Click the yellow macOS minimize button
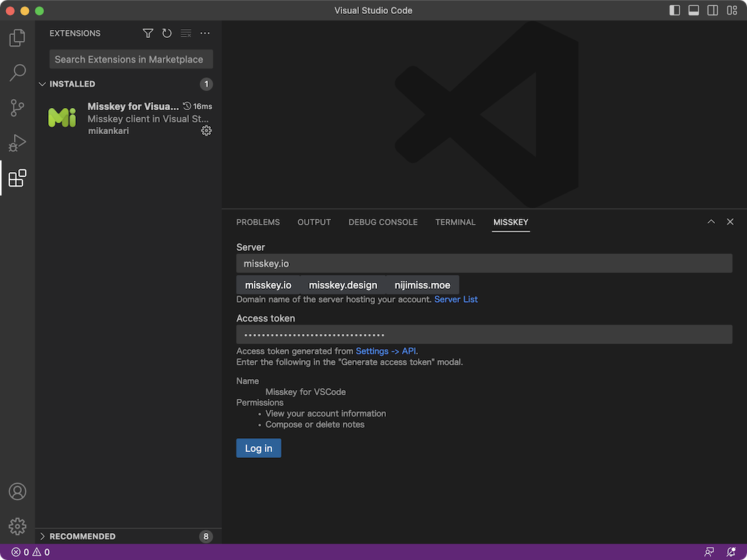 coord(25,10)
